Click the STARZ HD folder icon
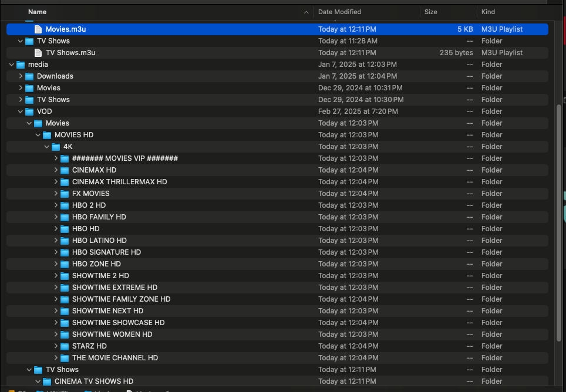Image resolution: width=566 pixels, height=392 pixels. (65, 346)
